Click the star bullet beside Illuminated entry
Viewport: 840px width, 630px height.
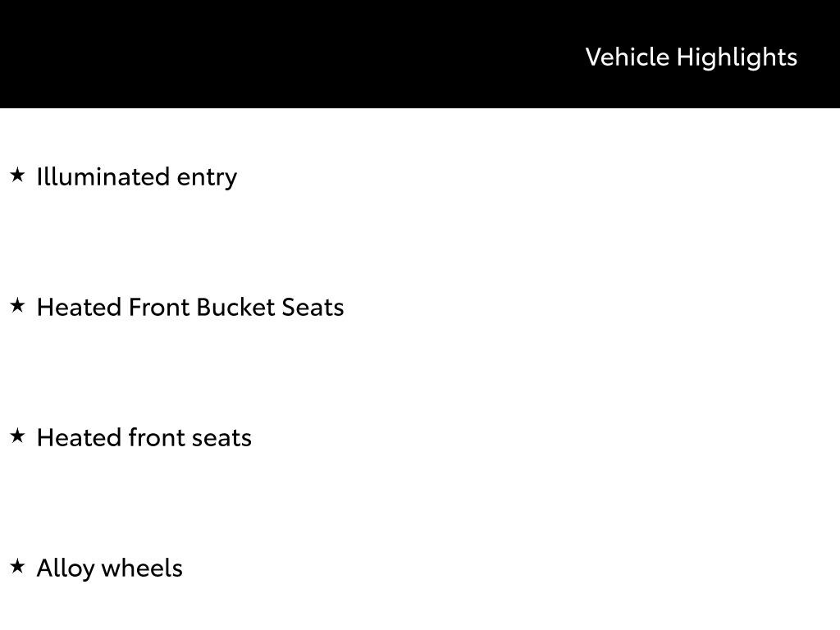17,175
